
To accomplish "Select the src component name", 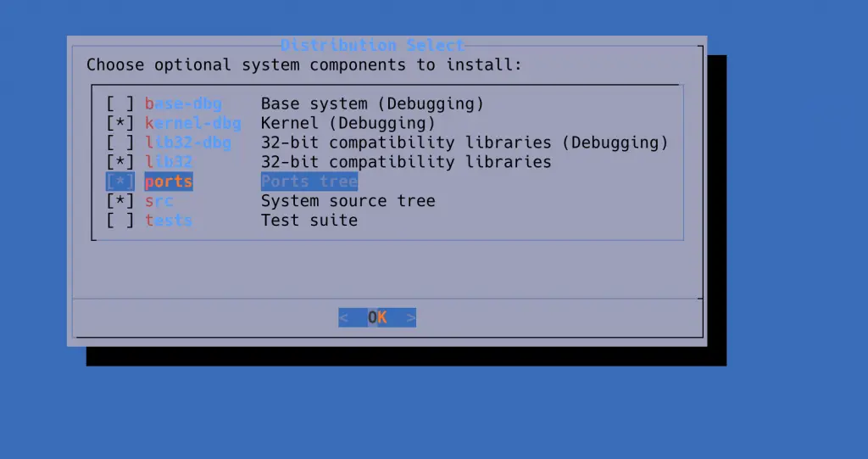I will pos(159,201).
